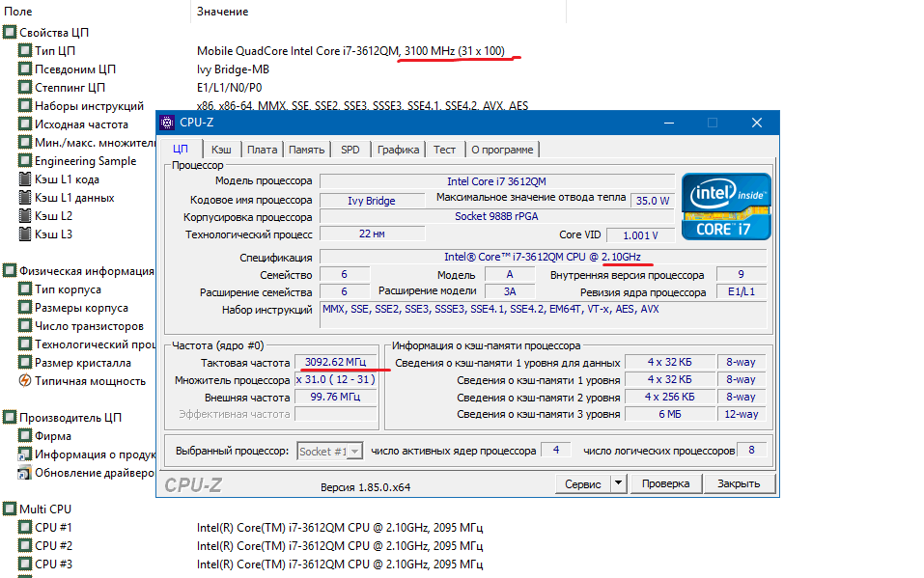Click the Кэш L3 memory chip icon
924x578 pixels.
pos(25,234)
